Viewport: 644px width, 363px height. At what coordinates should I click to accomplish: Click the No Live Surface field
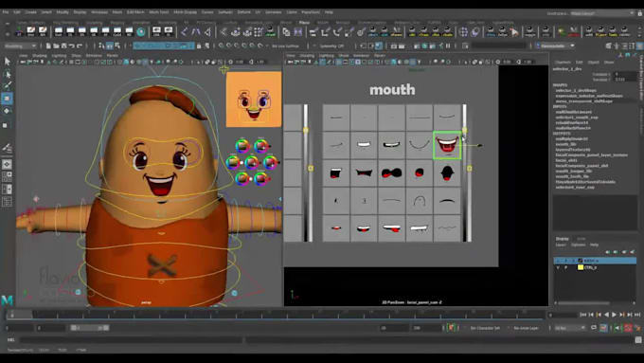(x=286, y=46)
